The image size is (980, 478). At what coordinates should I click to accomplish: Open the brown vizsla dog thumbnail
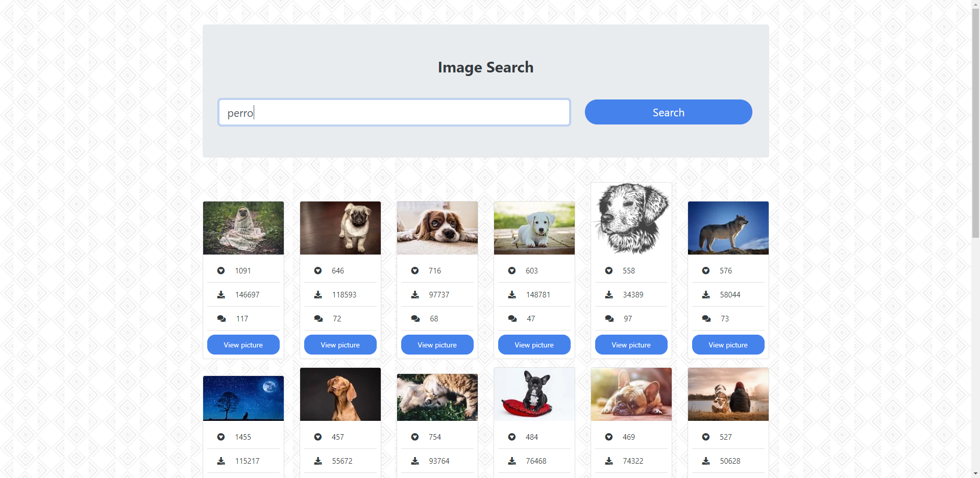pyautogui.click(x=340, y=394)
